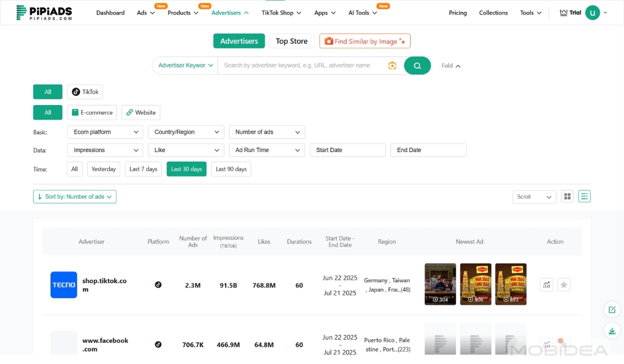Screen dimensions: 624x364
Task: Open the Country/Region dropdown
Action: [x=186, y=132]
